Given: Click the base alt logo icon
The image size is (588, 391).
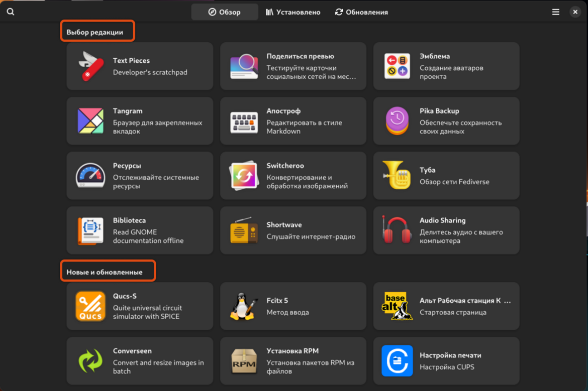Looking at the screenshot, I should (x=397, y=306).
